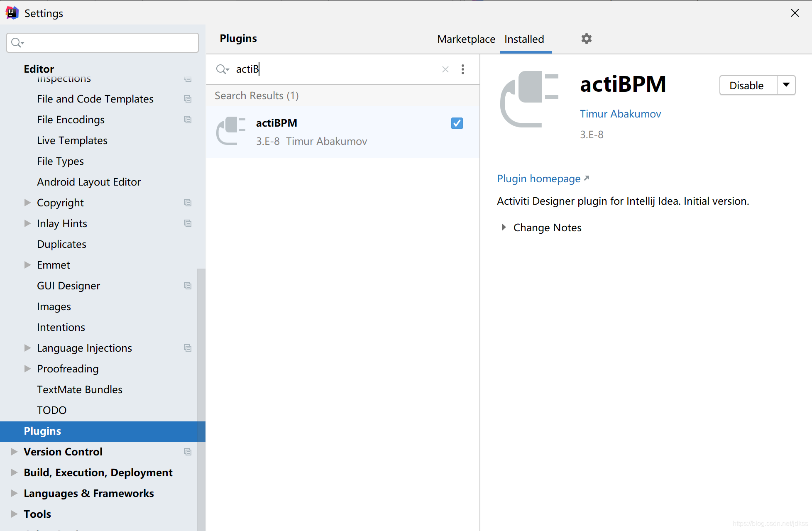Open TextMate Bundles settings
Viewport: 812px width, 531px height.
pos(80,389)
